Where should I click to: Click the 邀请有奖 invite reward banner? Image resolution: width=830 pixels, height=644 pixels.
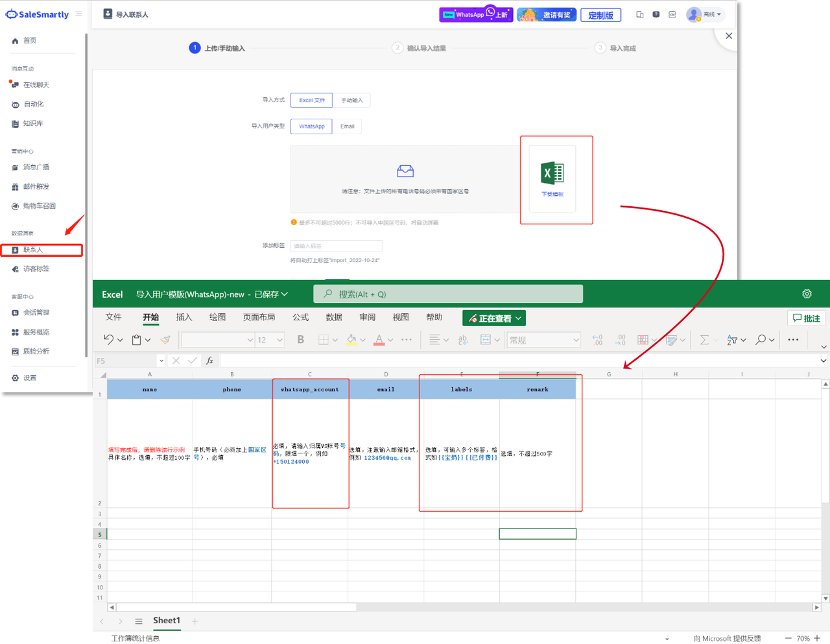(x=547, y=14)
